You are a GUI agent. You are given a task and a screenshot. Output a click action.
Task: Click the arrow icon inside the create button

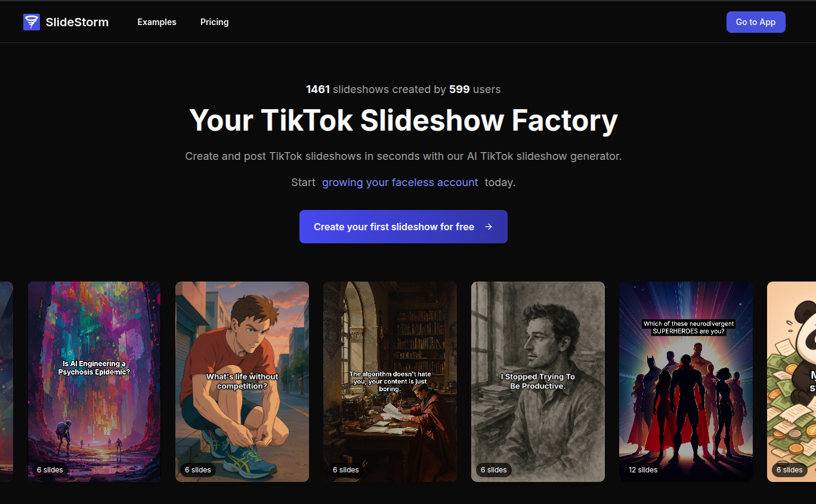[489, 227]
